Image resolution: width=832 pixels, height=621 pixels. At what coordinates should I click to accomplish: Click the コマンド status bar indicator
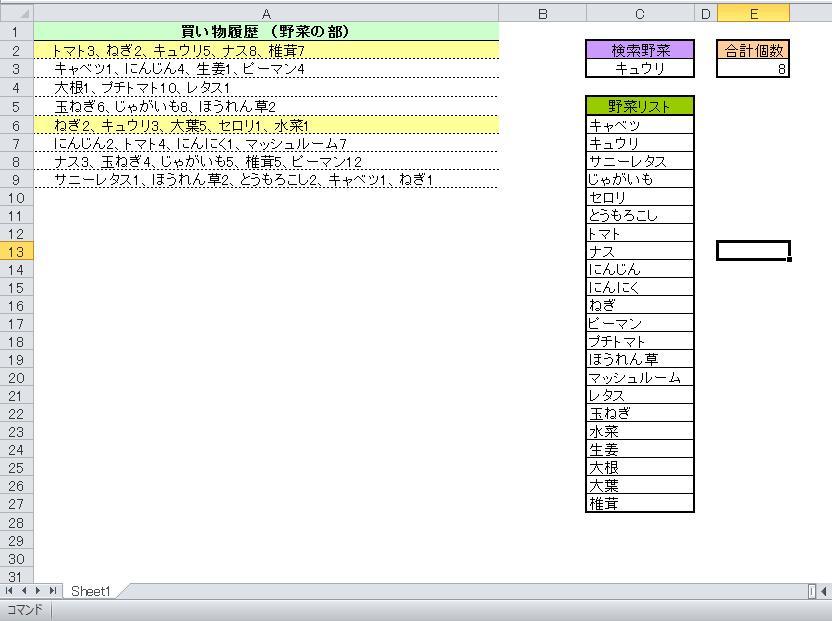pyautogui.click(x=24, y=610)
